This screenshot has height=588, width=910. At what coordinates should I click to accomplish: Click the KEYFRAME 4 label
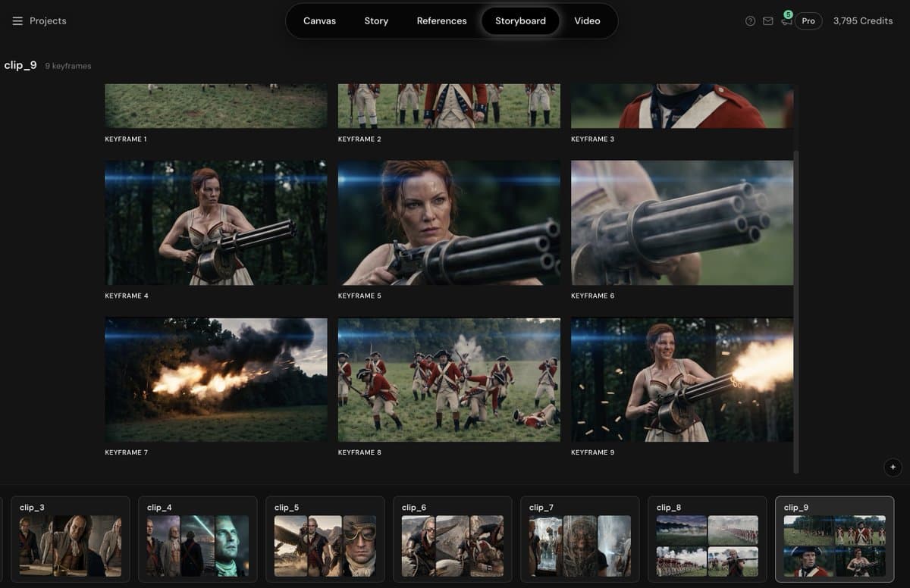127,296
